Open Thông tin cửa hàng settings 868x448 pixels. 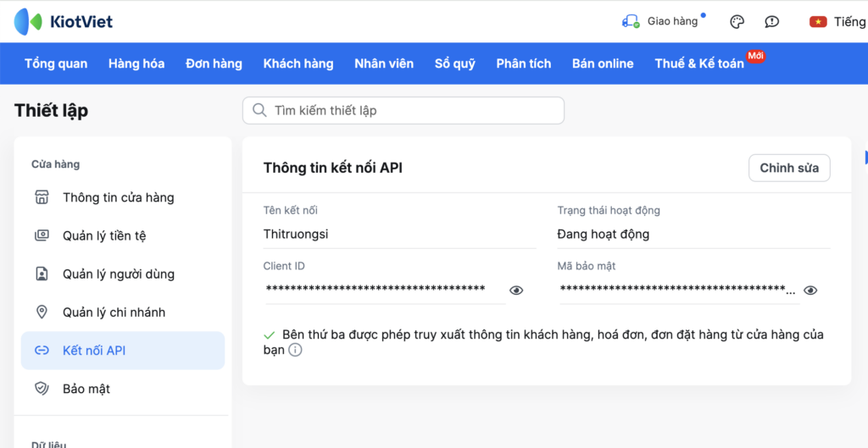(118, 197)
